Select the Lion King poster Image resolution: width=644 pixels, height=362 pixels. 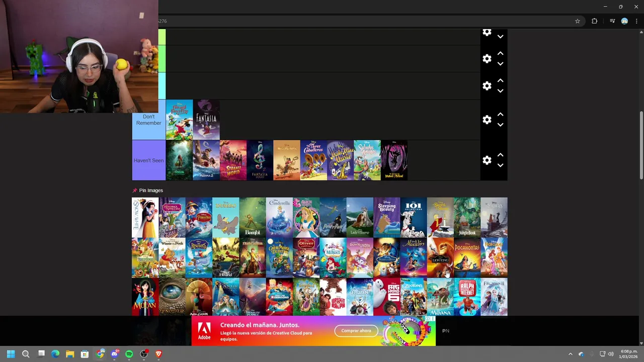coord(440,257)
